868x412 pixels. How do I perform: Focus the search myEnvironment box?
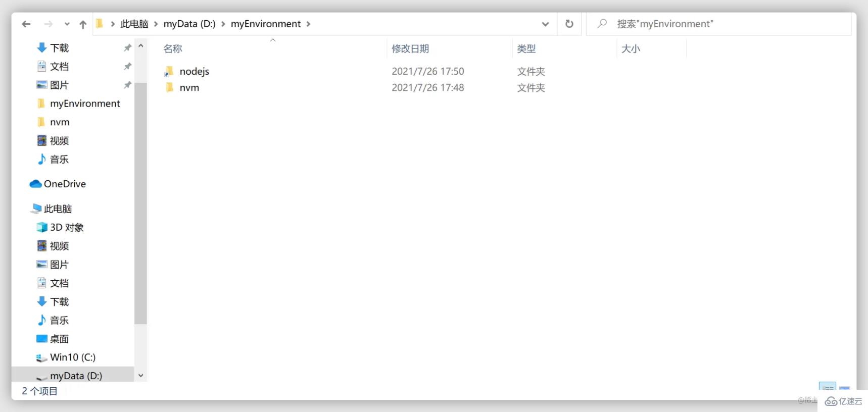pos(718,24)
